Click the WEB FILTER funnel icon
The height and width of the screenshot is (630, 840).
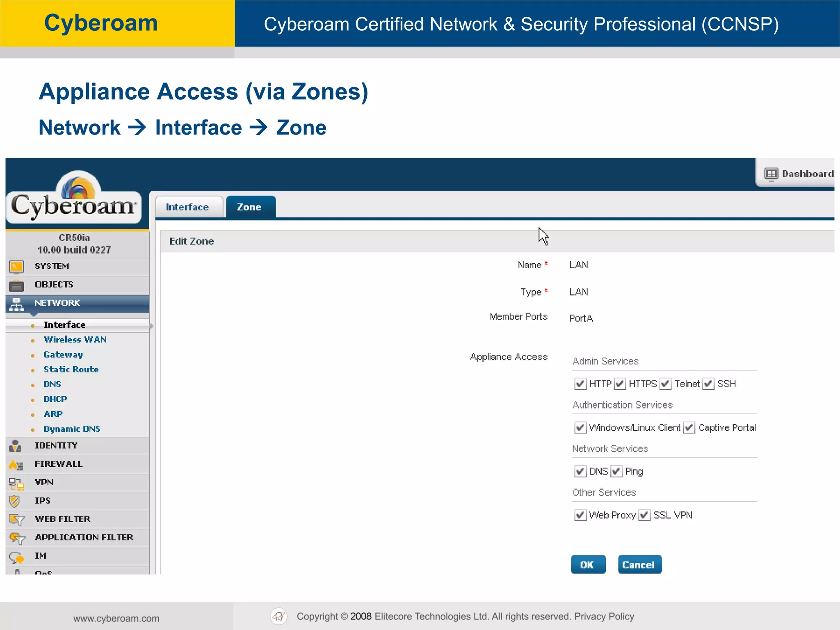[17, 520]
